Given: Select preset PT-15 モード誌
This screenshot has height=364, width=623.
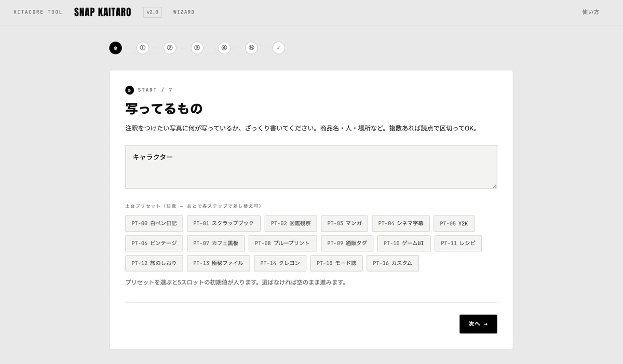Looking at the screenshot, I should click(x=336, y=263).
